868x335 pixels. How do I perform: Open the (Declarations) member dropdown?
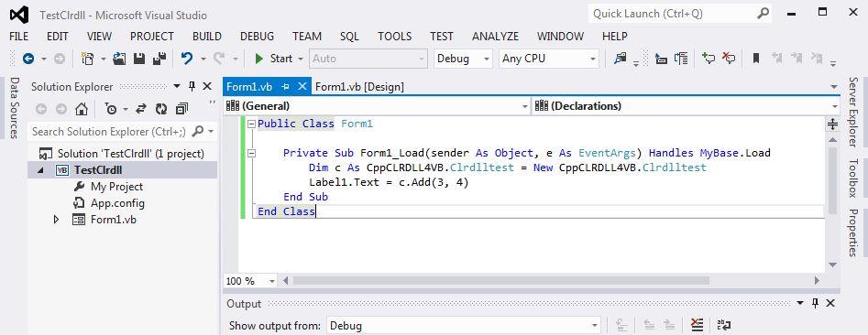point(835,106)
